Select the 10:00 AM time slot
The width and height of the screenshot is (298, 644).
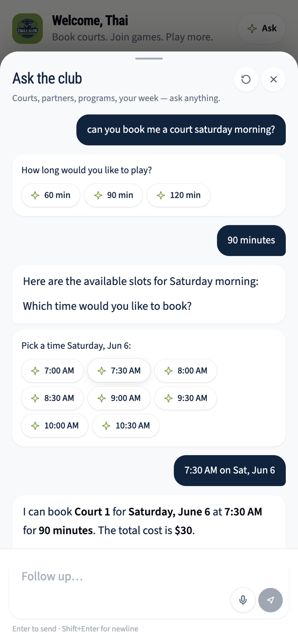[55, 426]
